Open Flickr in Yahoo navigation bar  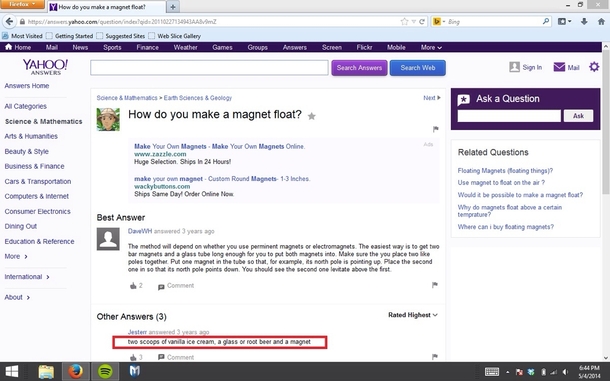364,47
